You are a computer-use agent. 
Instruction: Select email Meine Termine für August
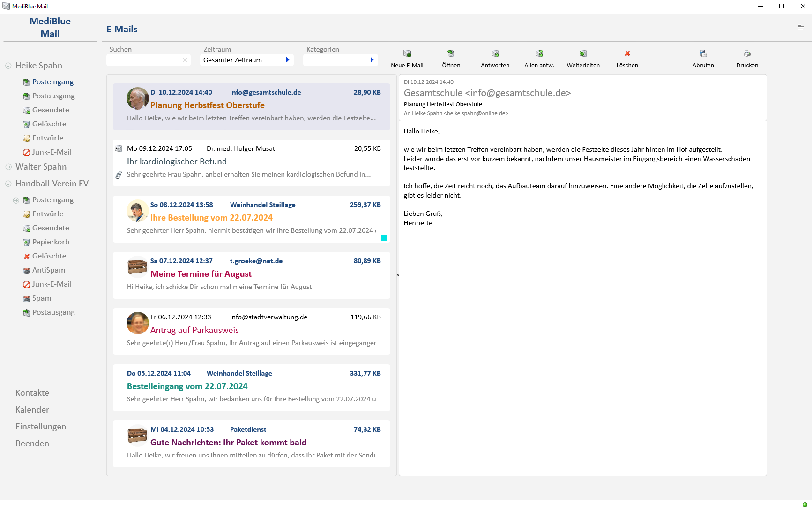[252, 275]
